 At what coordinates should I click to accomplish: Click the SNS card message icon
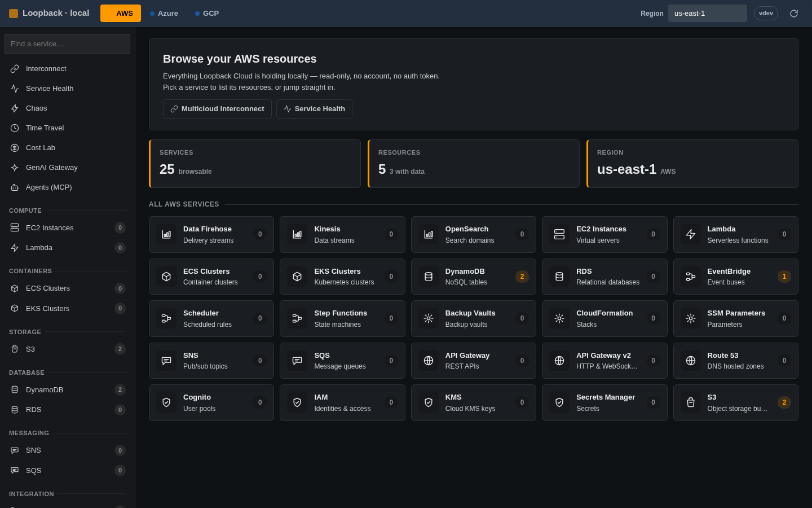(166, 361)
